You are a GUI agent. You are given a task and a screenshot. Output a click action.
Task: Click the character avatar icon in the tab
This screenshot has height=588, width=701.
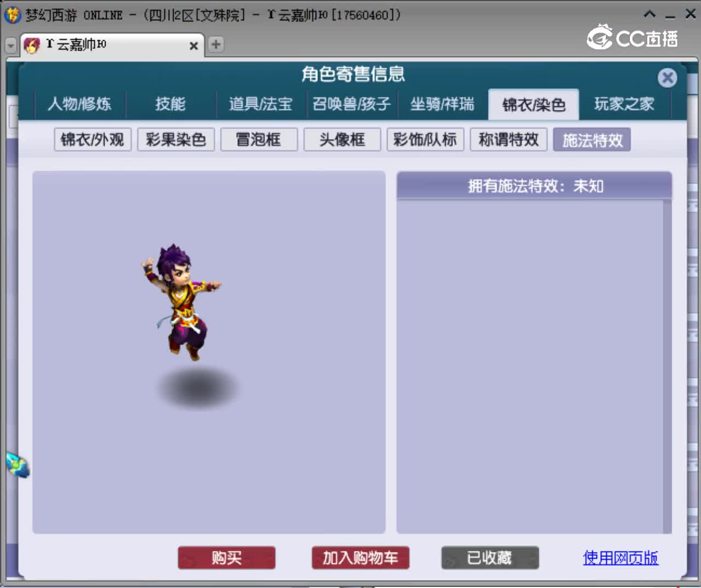32,45
